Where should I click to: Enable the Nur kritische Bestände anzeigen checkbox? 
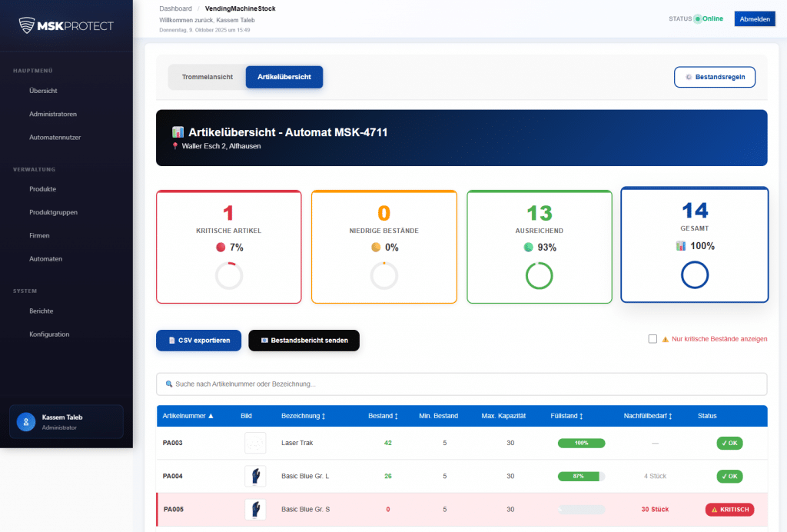point(653,338)
